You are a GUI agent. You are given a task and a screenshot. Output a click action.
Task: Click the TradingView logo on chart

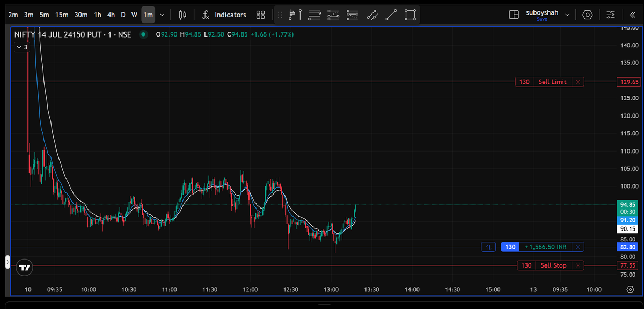point(24,267)
